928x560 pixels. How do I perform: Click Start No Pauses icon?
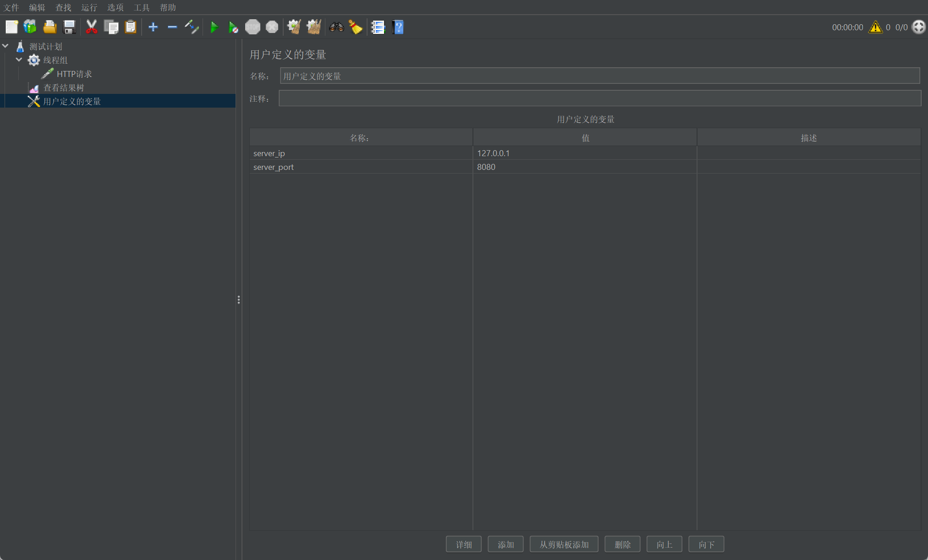(x=233, y=27)
